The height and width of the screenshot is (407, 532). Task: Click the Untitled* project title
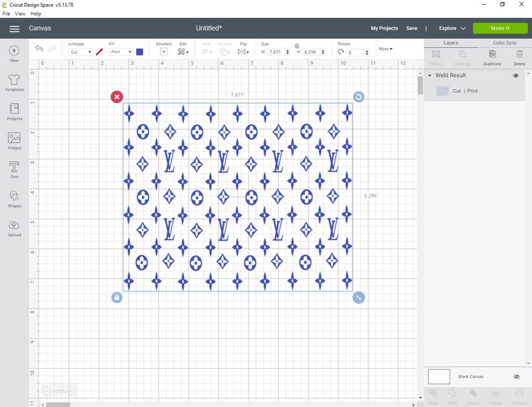click(208, 28)
